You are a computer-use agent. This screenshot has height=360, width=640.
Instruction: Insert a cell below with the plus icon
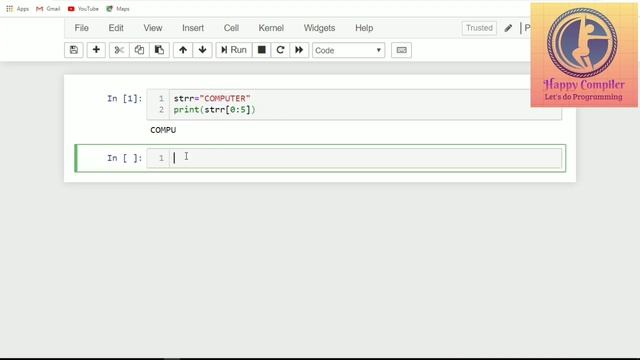(96, 50)
